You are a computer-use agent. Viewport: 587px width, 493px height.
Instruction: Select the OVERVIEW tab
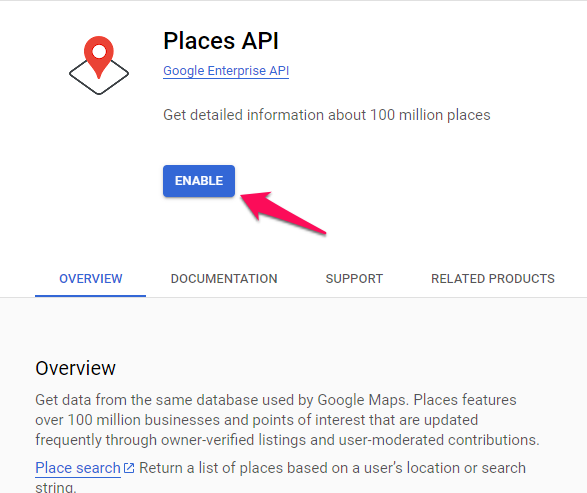click(91, 279)
